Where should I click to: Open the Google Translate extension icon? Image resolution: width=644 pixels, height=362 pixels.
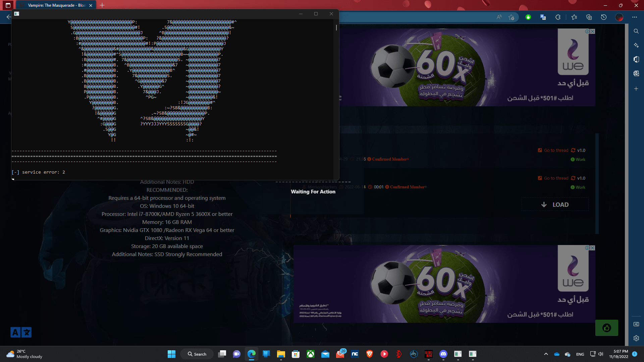tap(543, 17)
